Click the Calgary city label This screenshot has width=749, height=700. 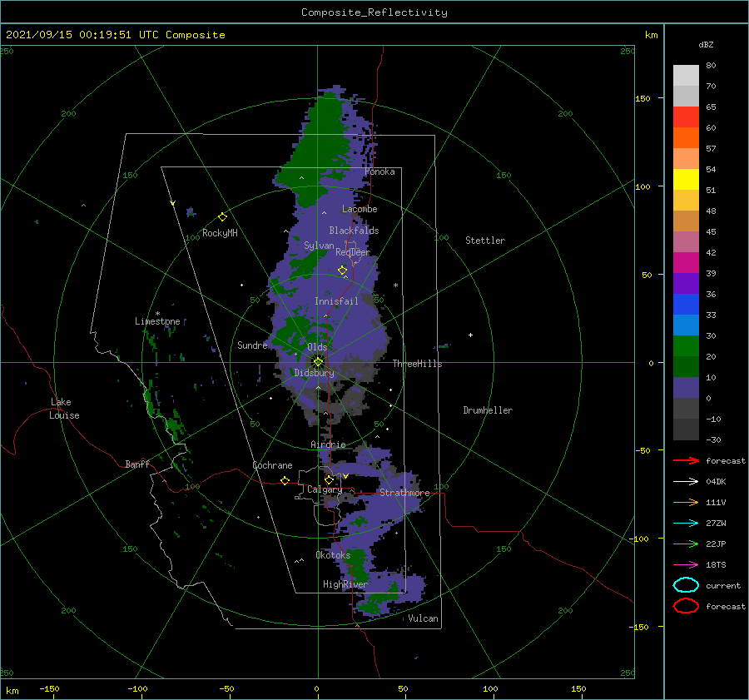point(325,489)
